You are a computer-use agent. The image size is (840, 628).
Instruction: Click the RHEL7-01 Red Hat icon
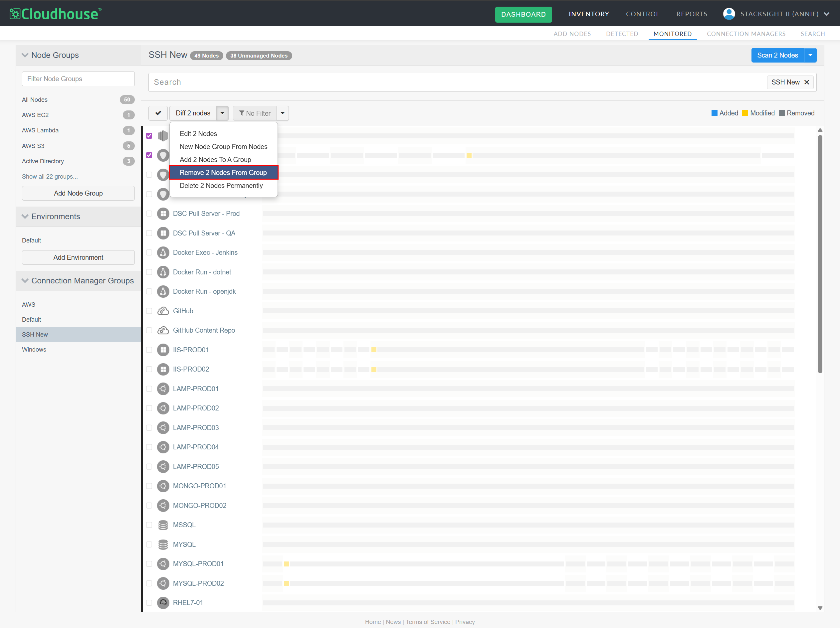[163, 603]
